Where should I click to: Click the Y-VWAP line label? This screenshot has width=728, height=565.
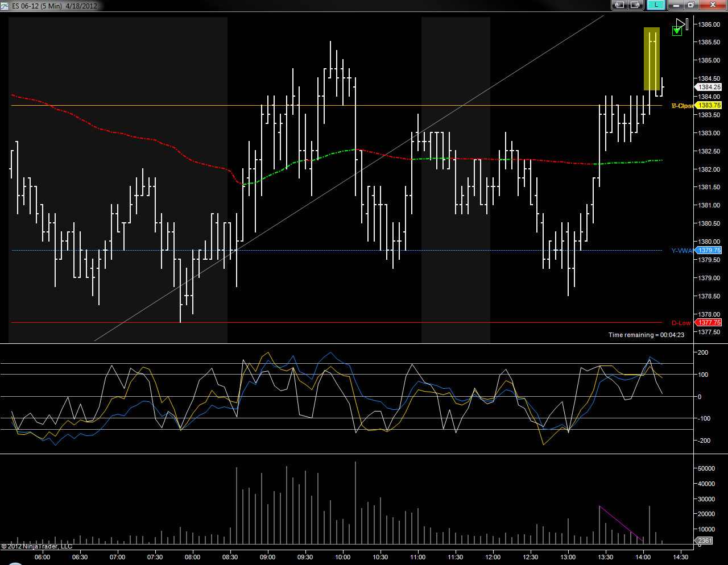[682, 251]
